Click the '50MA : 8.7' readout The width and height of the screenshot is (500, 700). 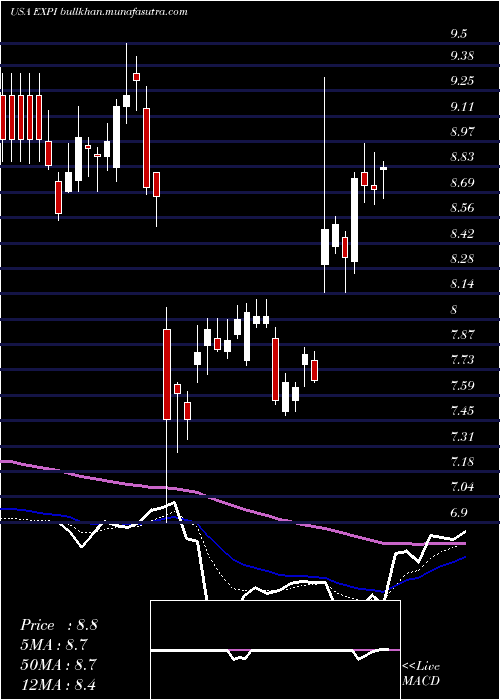[x=59, y=664]
